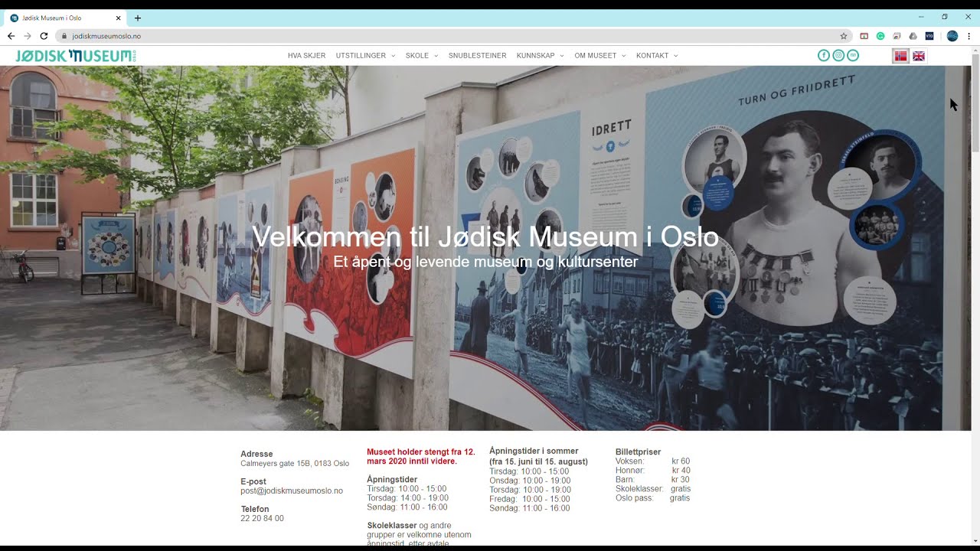Click Torsdag 14:00 - 19:00 opening hours
Viewport: 980px width, 551px height.
(407, 498)
